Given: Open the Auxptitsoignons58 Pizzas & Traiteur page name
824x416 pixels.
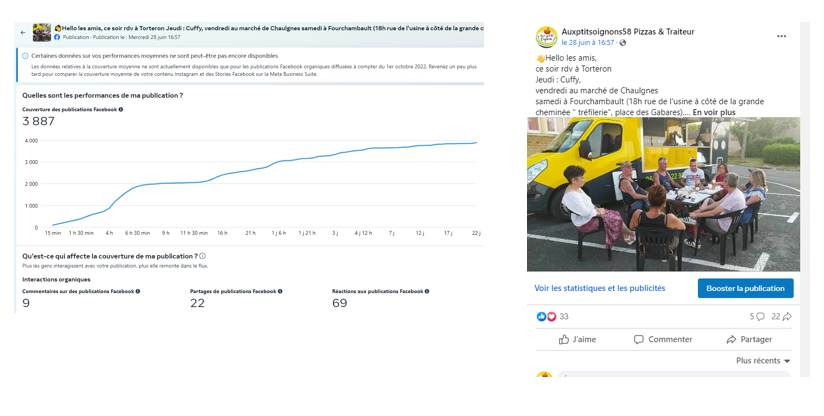Looking at the screenshot, I should click(x=628, y=32).
